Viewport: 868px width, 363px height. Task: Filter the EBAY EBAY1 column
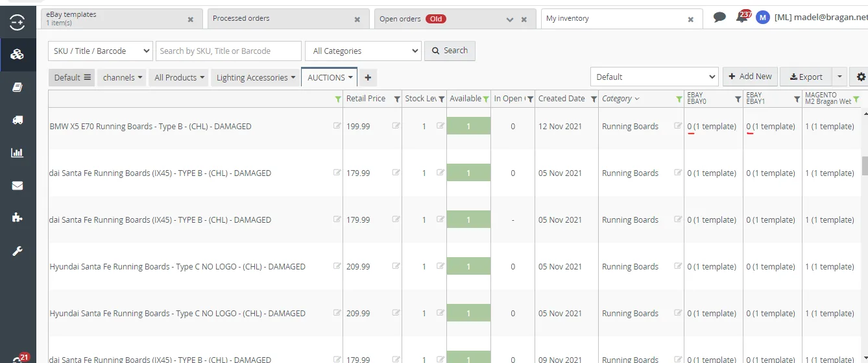tap(797, 99)
